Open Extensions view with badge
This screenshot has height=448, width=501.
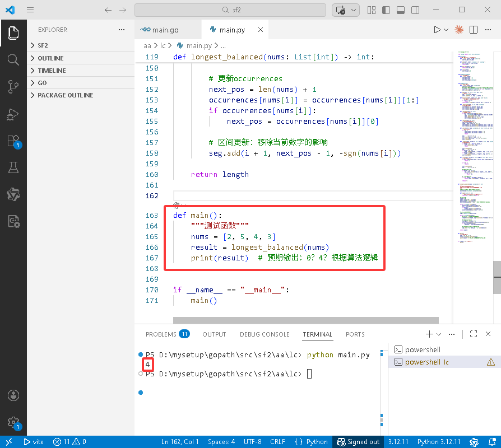14,141
